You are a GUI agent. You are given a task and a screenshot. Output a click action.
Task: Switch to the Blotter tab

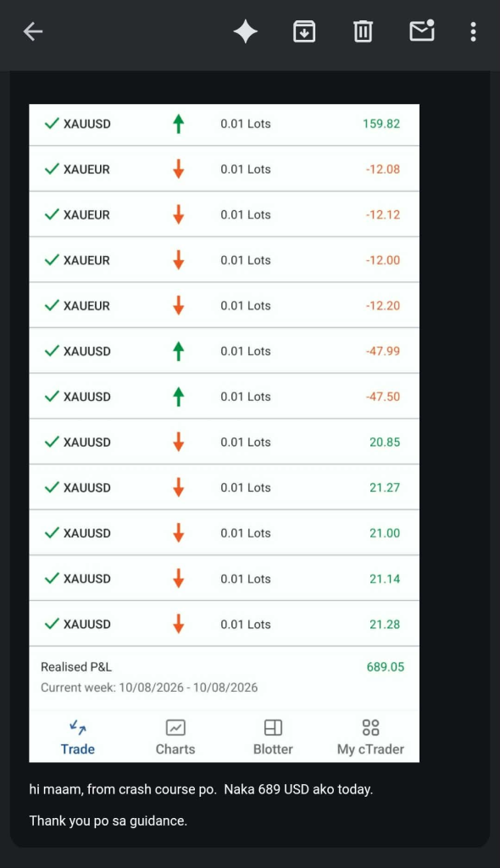pyautogui.click(x=273, y=737)
